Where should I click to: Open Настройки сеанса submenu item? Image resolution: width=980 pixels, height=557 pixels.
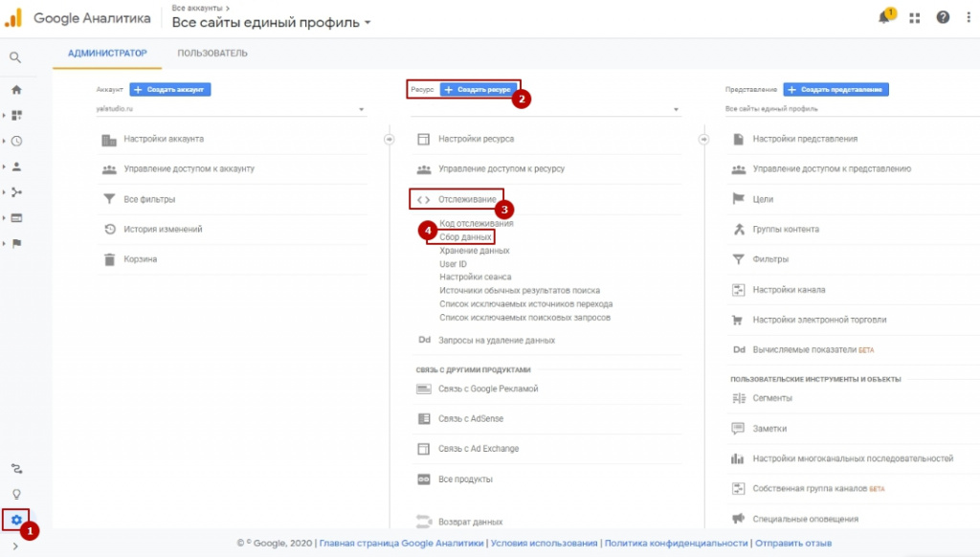click(x=475, y=277)
